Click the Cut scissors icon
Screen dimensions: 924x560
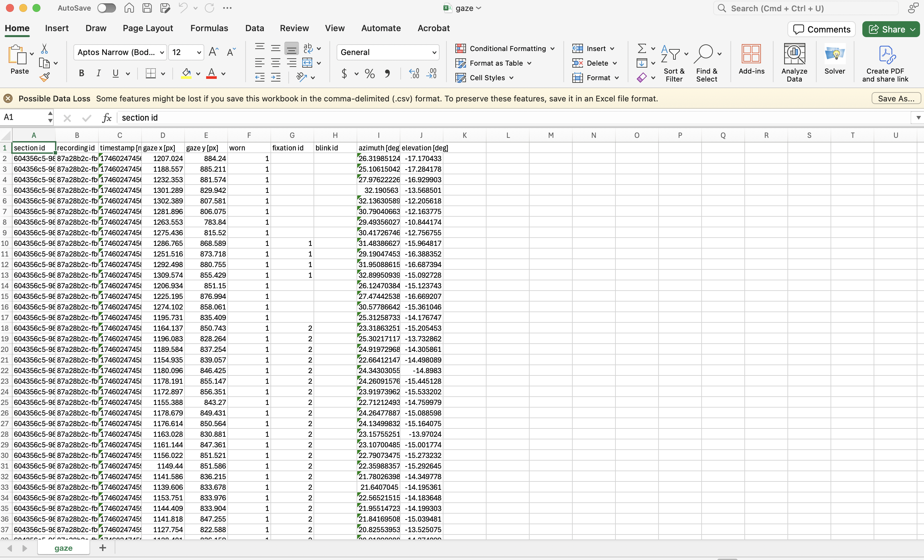point(44,49)
